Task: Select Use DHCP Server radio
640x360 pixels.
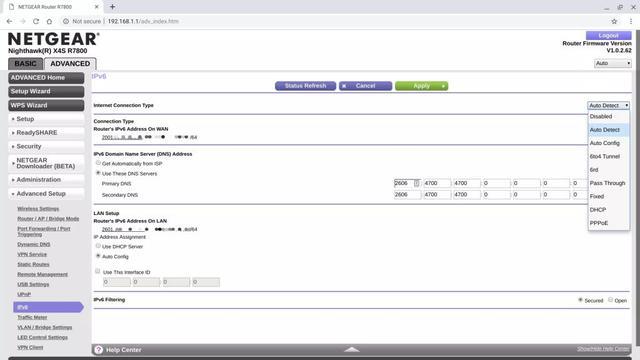Action: click(98, 246)
